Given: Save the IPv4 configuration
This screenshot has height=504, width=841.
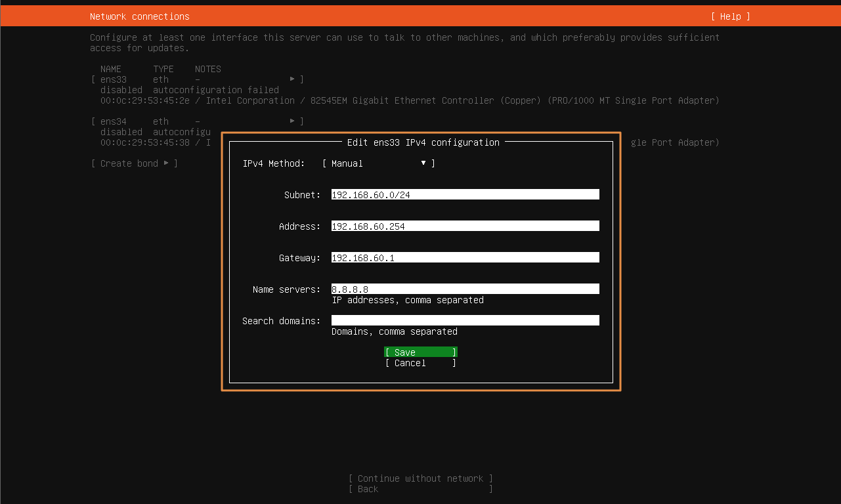Looking at the screenshot, I should [421, 352].
